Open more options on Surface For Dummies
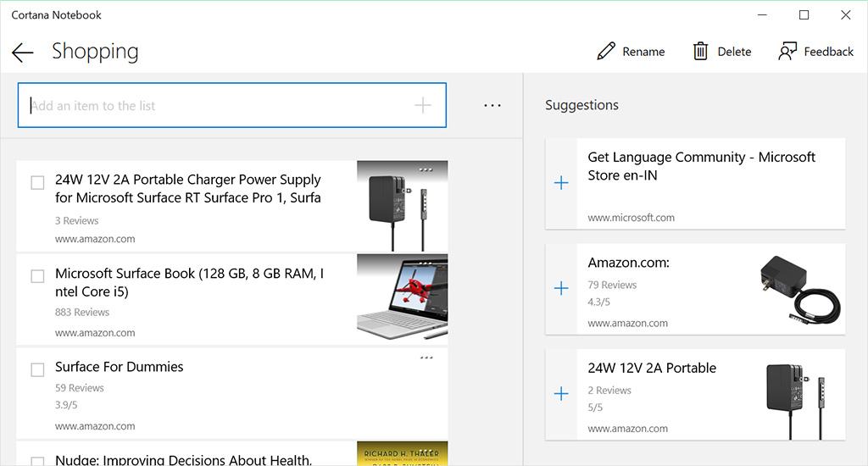Viewport: 868px width, 466px height. (x=426, y=358)
